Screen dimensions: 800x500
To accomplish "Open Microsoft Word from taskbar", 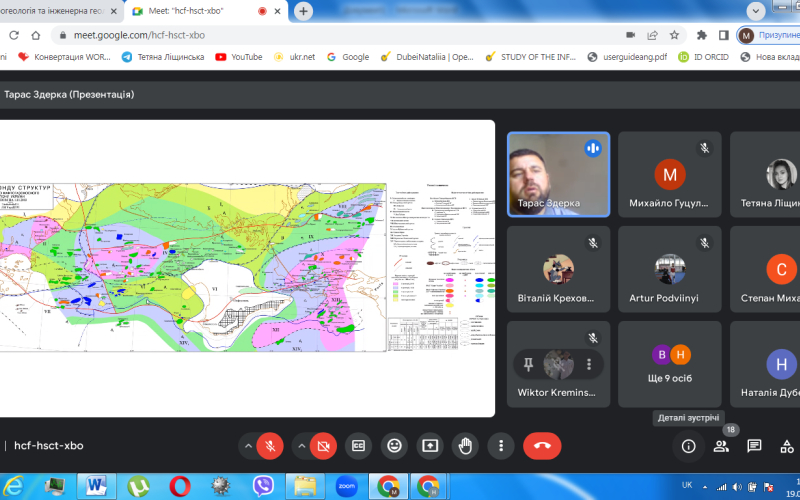I will click(96, 487).
